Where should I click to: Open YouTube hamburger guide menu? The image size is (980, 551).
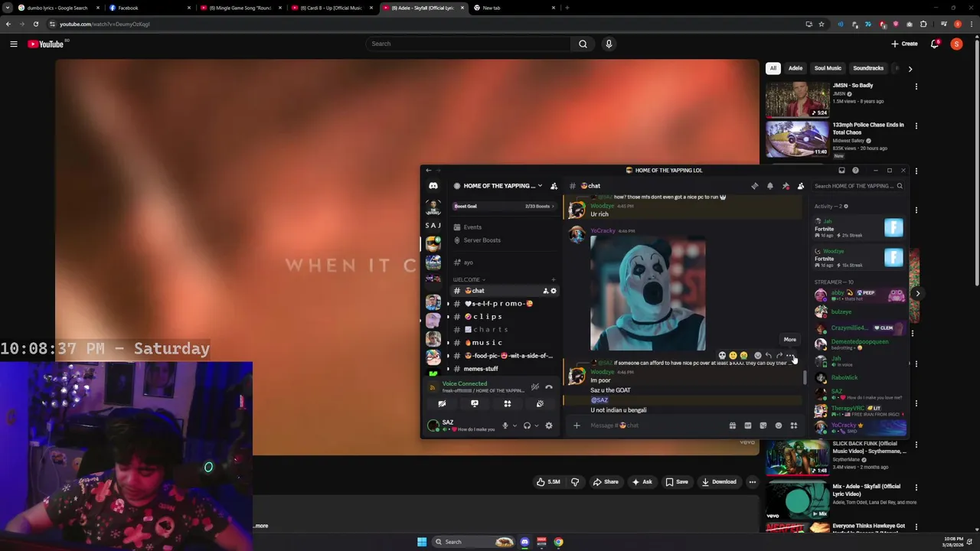[13, 44]
